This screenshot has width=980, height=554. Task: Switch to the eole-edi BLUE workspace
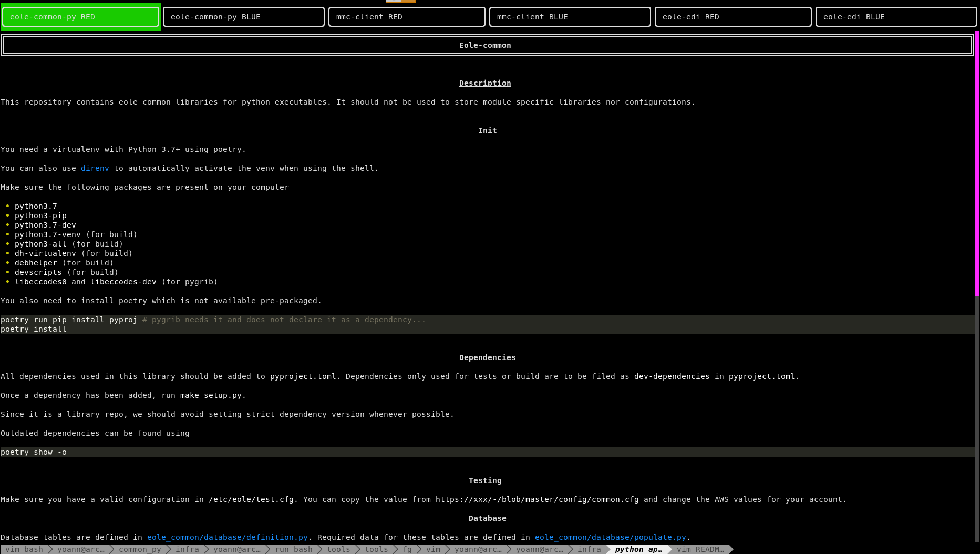[895, 17]
